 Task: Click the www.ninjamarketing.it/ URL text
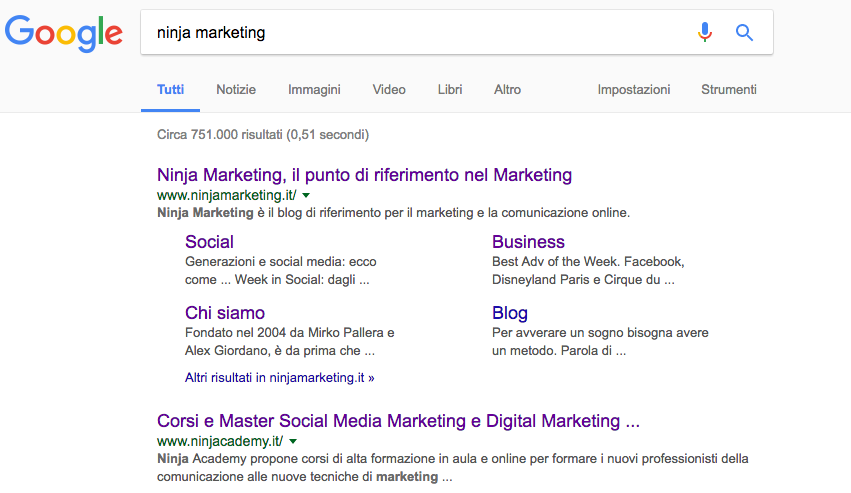click(227, 195)
